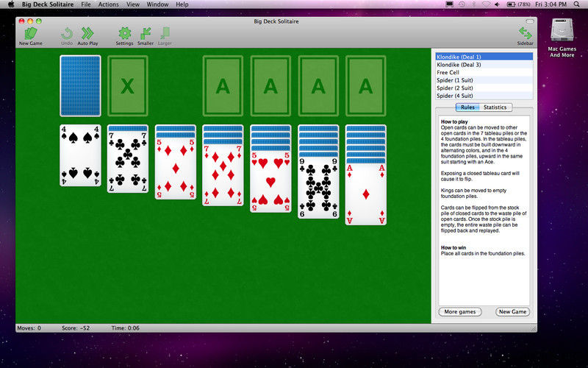This screenshot has width=588, height=368.
Task: Open the Big Deck Solitaire menu
Action: (x=48, y=4)
